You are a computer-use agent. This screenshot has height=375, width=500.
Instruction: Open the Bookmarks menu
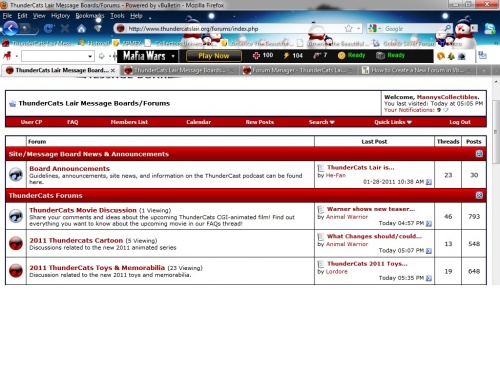click(x=90, y=16)
